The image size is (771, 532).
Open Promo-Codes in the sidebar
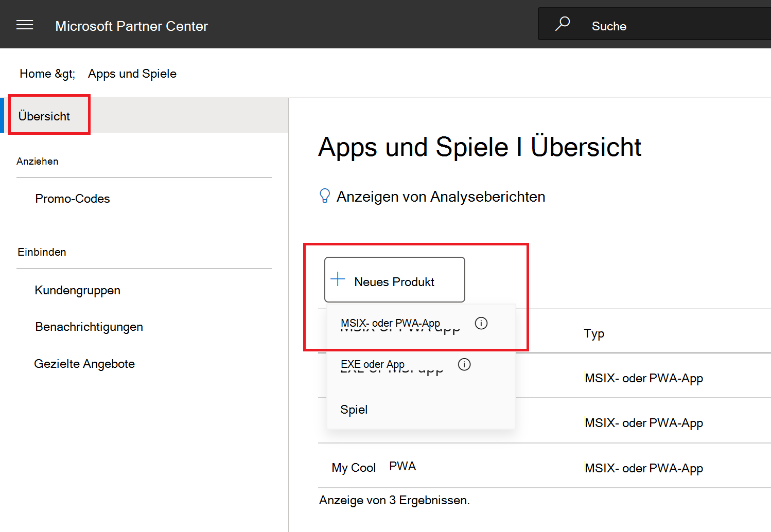click(x=72, y=199)
